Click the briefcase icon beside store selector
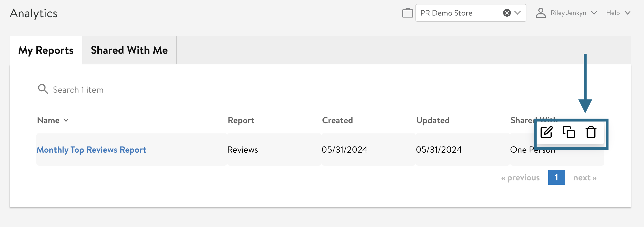This screenshot has height=227, width=644. 407,13
